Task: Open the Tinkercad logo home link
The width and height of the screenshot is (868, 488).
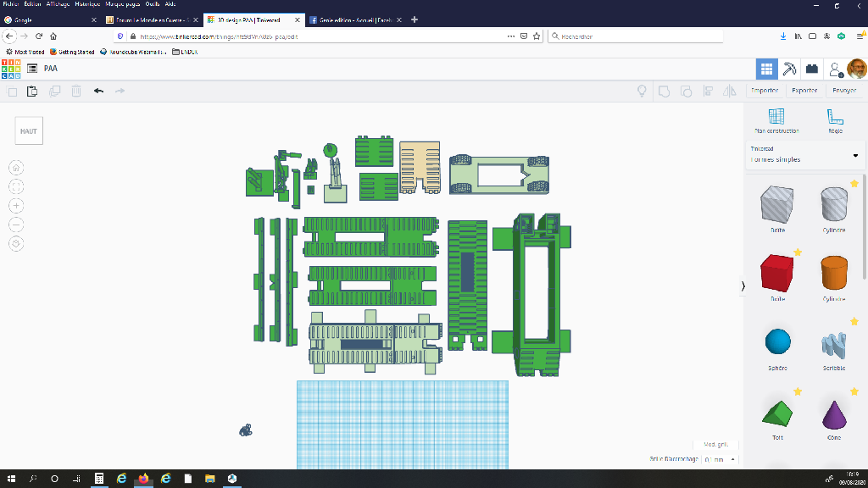Action: point(11,69)
